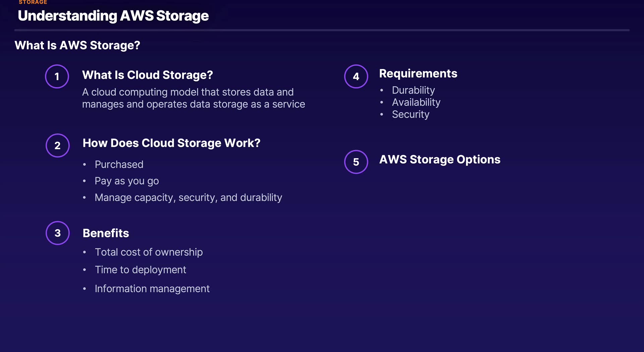Image resolution: width=644 pixels, height=352 pixels.
Task: Click the "Understanding AWS Storage" slide title
Action: click(113, 16)
